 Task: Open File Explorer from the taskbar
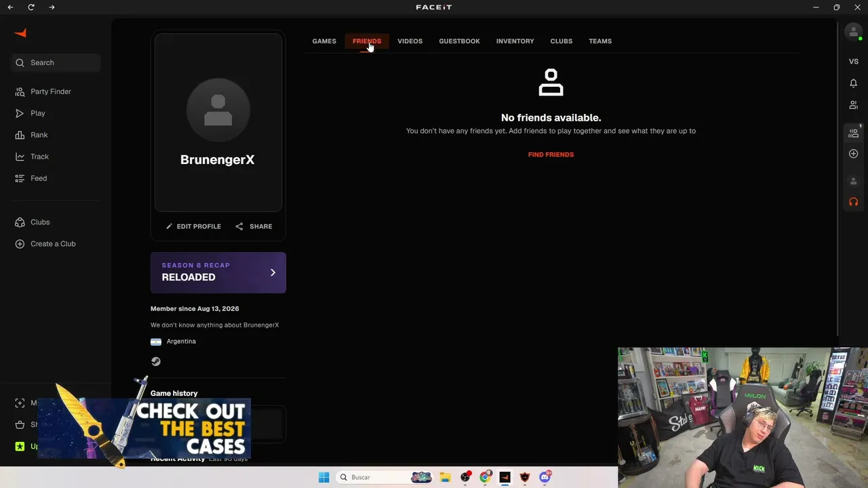pyautogui.click(x=446, y=477)
